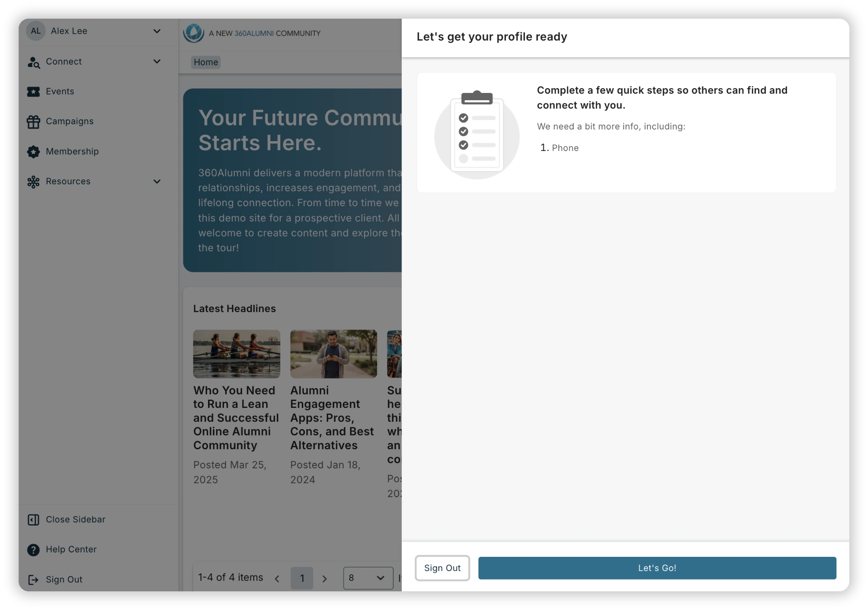This screenshot has width=868, height=610.
Task: Click the Sign Out button in profile panel
Action: click(443, 568)
